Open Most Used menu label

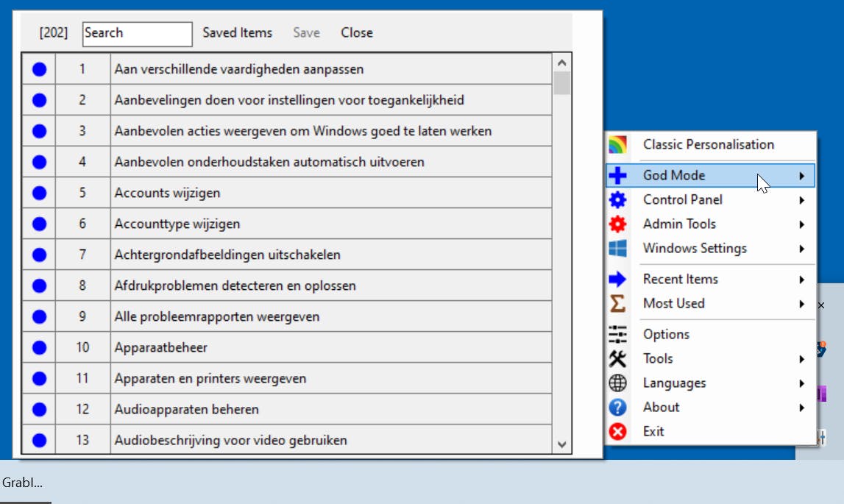(x=673, y=303)
